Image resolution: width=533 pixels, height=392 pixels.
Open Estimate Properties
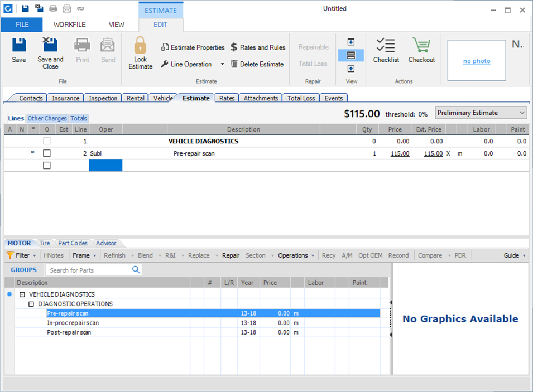[x=193, y=47]
